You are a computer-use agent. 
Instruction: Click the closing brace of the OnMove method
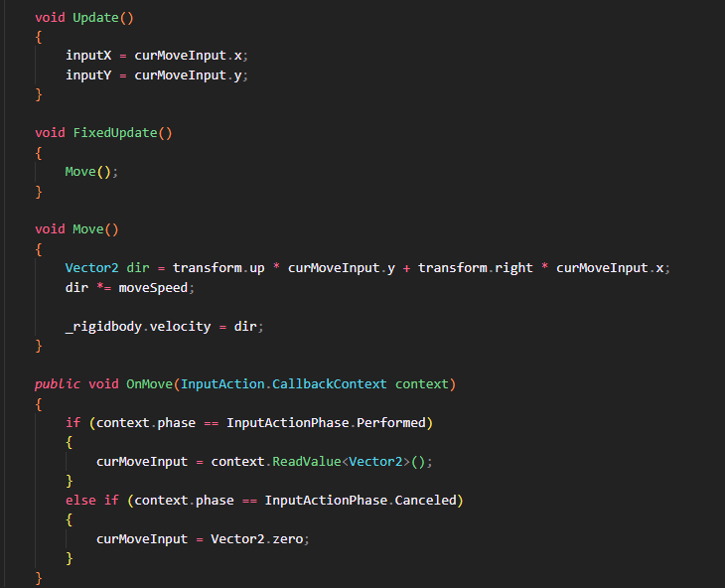click(x=39, y=578)
